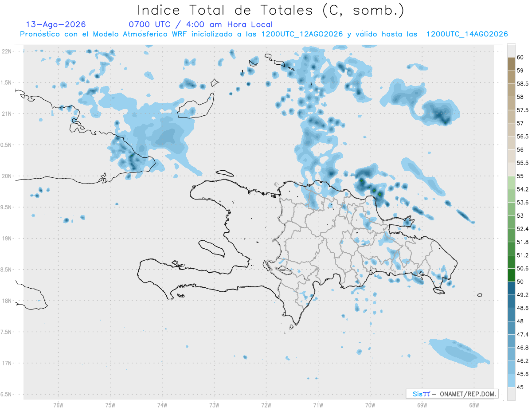Click the '58.5' value on the color scale

tap(523, 84)
